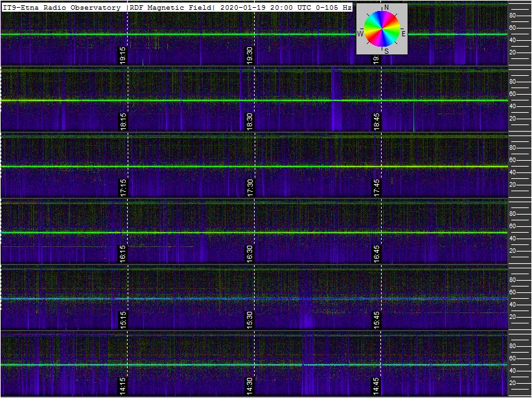Select the 15:45 time marker label
The image size is (532, 398).
pos(376,320)
